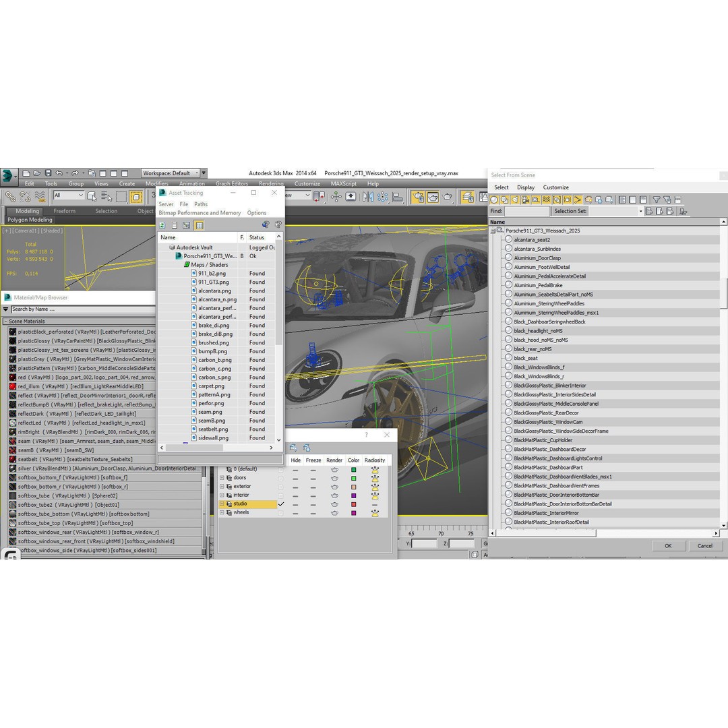This screenshot has height=728, width=728.
Task: Expand the wheels layer tree node
Action: 222,512
